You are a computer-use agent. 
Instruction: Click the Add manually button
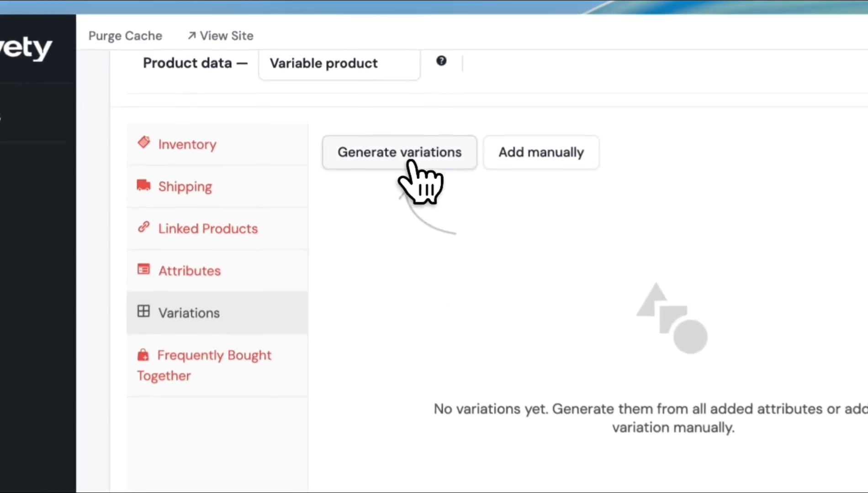pos(541,152)
